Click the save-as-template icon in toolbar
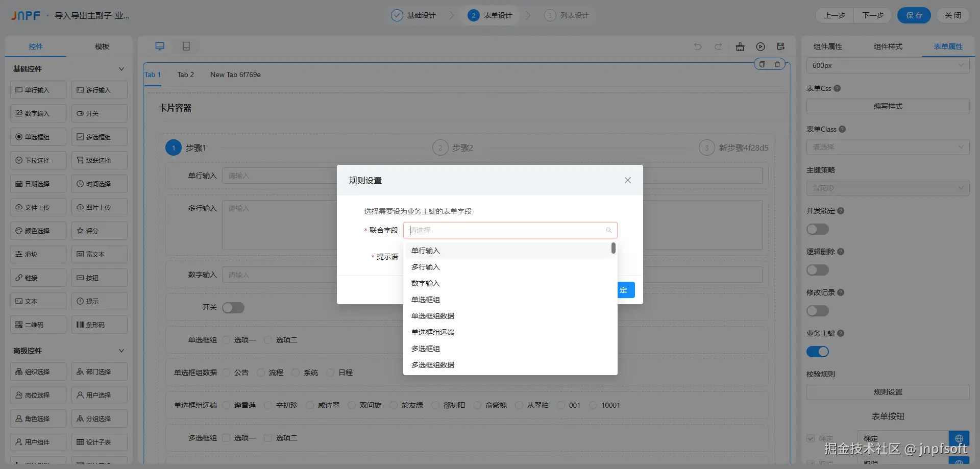980x469 pixels. point(781,46)
